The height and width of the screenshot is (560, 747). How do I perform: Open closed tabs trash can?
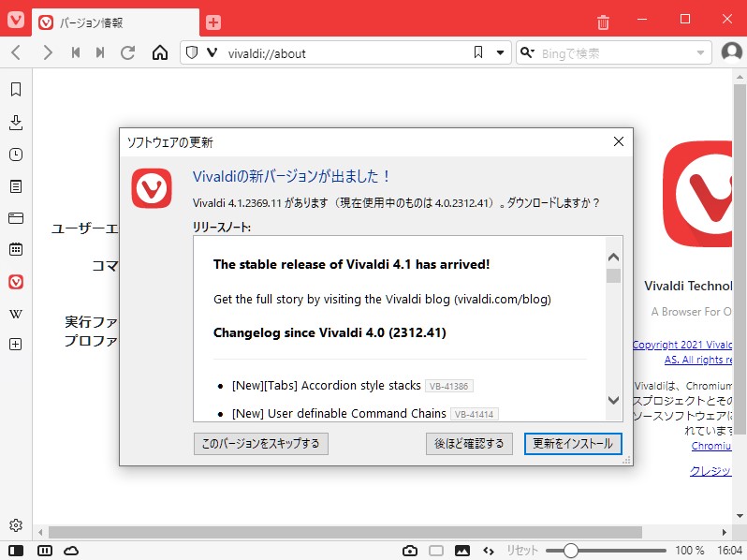pyautogui.click(x=603, y=22)
